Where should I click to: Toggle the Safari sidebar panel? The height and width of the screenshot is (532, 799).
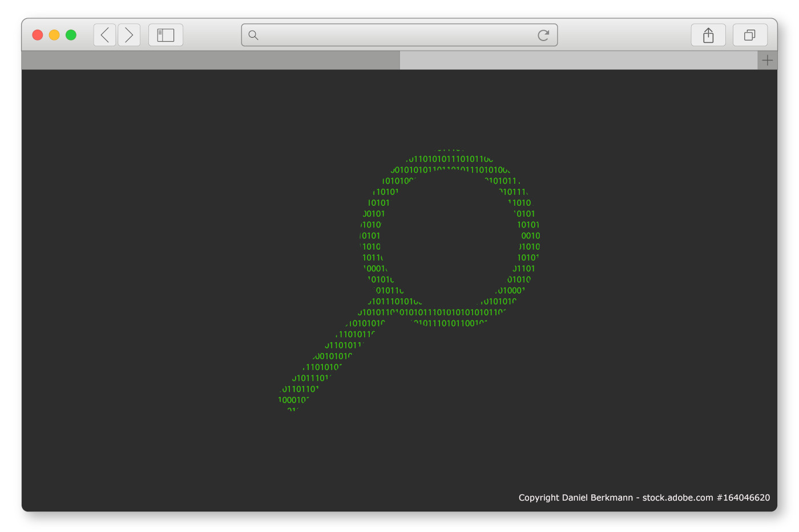click(x=166, y=35)
